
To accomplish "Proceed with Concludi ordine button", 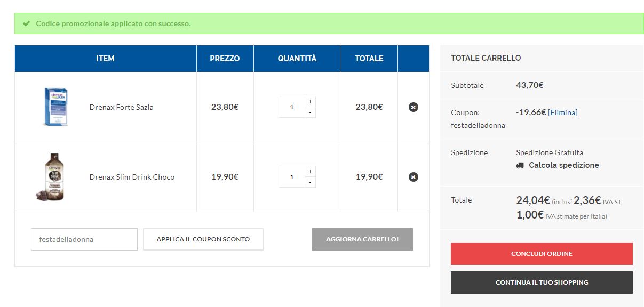I will pyautogui.click(x=542, y=254).
